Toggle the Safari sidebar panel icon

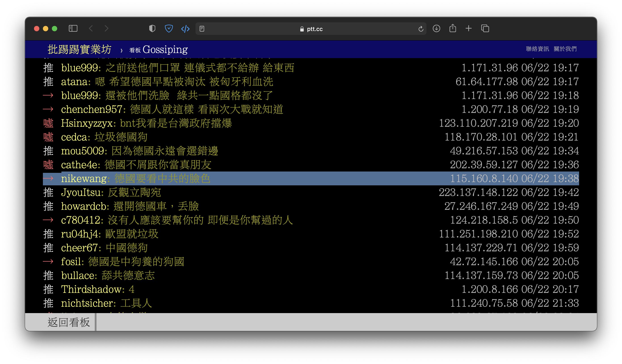coord(73,29)
